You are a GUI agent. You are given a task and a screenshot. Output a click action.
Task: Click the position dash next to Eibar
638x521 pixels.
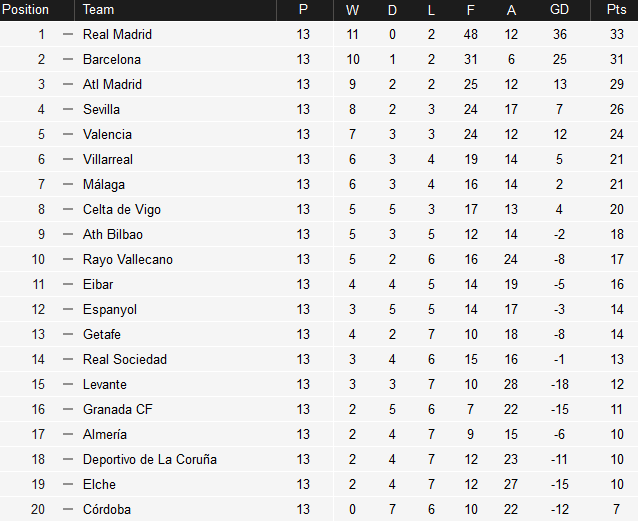tap(68, 284)
